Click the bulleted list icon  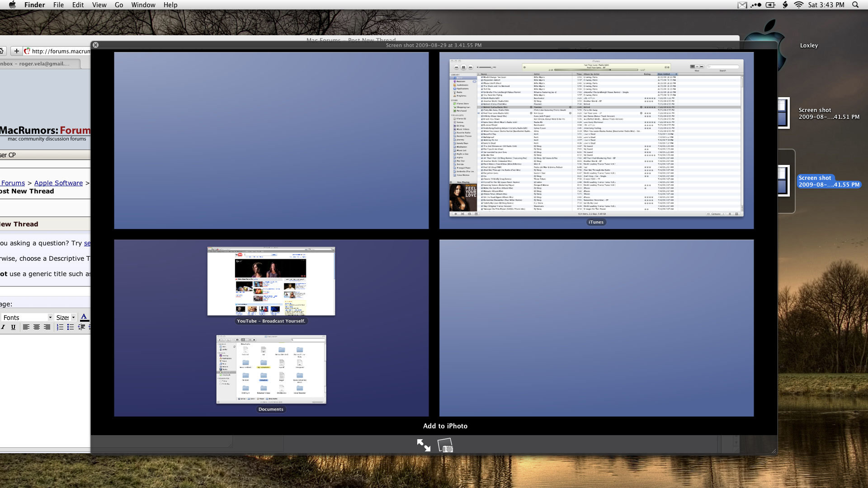(71, 327)
